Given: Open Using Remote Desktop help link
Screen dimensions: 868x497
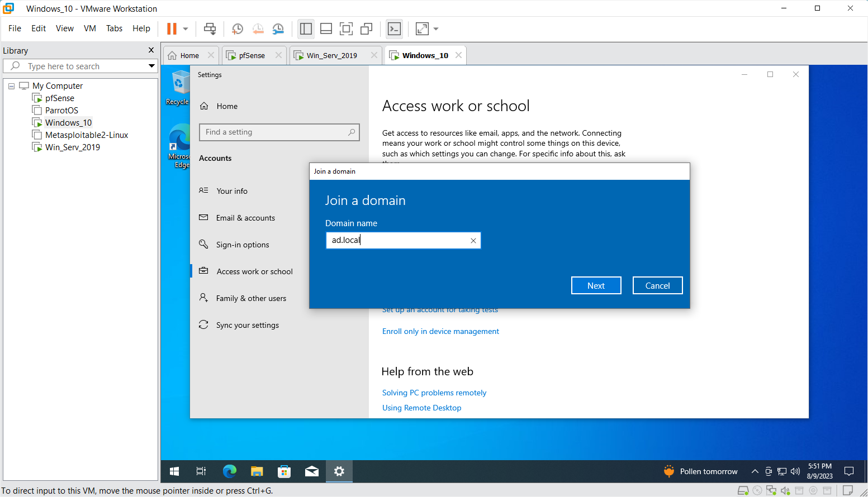Looking at the screenshot, I should point(422,408).
